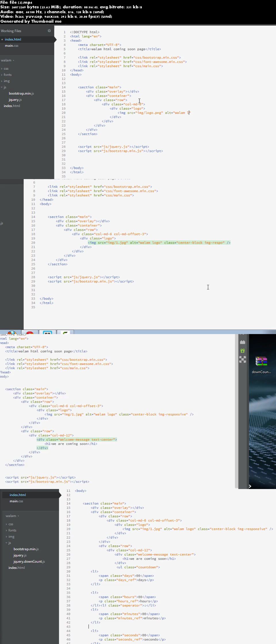Click the span class 'hours' code line
The width and height of the screenshot is (276, 644).
(127, 597)
